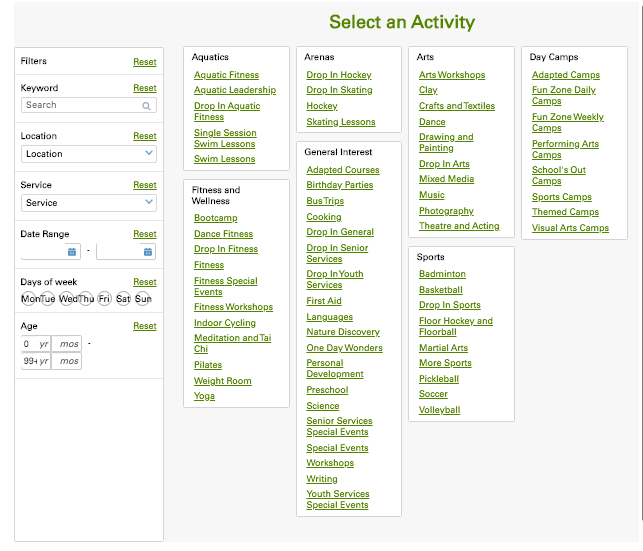
Task: Select Drop In Hockey under Arenas
Action: click(x=339, y=75)
